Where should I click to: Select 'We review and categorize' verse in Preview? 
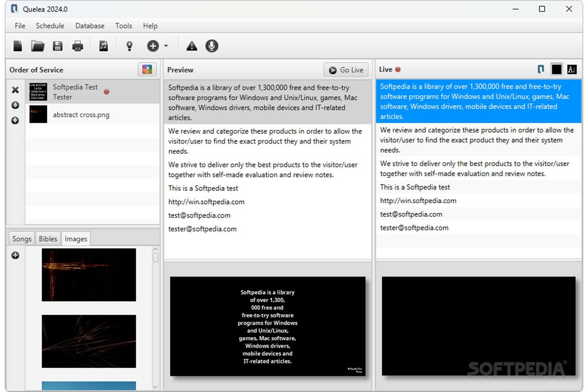268,141
